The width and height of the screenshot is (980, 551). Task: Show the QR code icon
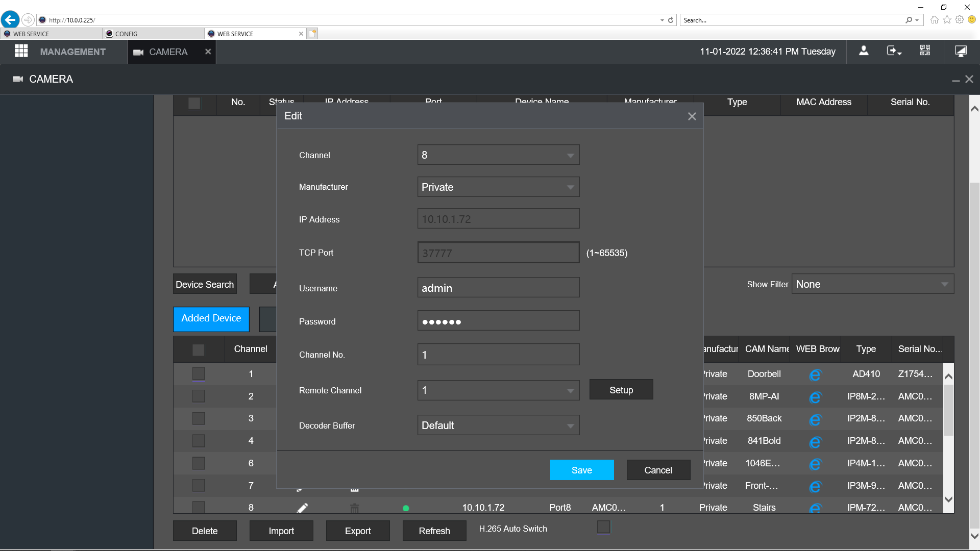coord(925,51)
